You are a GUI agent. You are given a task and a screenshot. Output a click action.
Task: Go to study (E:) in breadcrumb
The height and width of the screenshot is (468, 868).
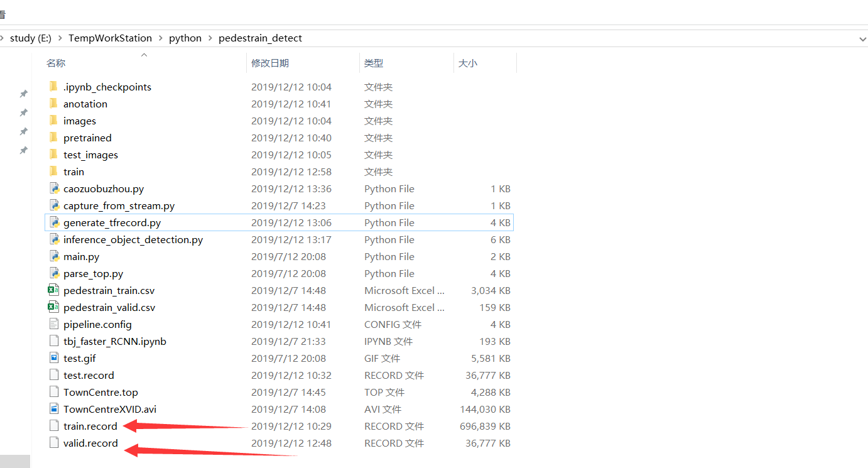click(x=31, y=38)
